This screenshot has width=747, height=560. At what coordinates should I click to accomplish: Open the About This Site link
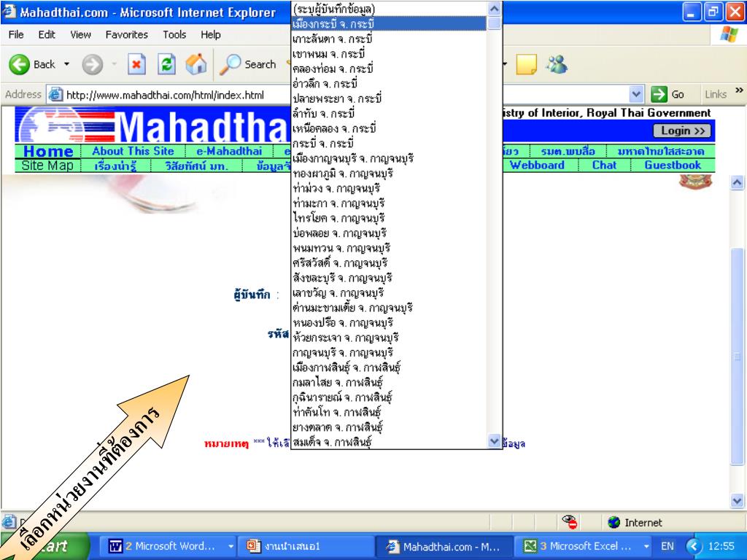pos(133,151)
